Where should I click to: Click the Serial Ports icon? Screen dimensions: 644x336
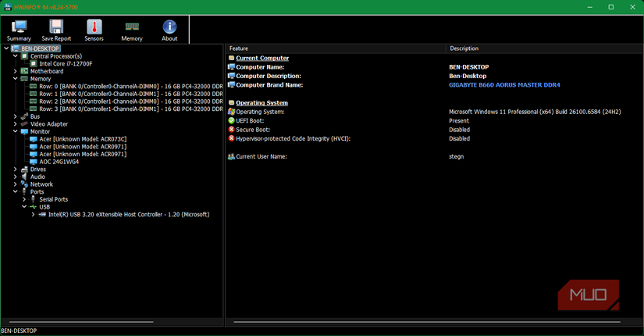pyautogui.click(x=34, y=199)
